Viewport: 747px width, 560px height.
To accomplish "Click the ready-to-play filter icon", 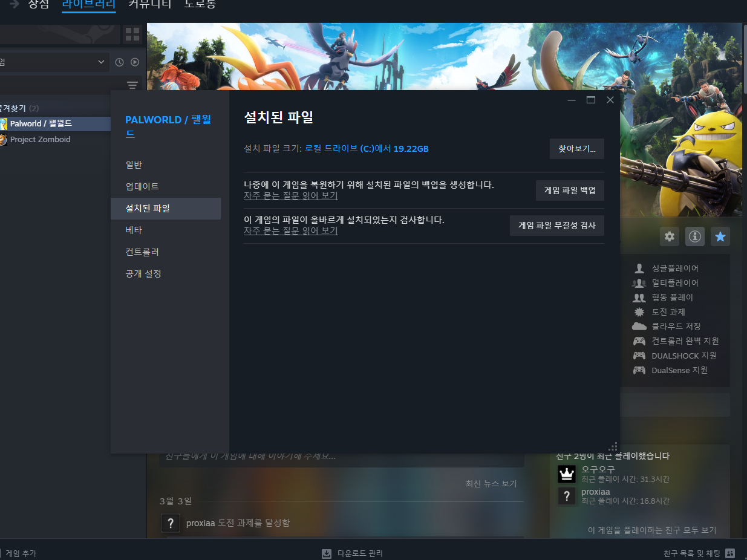I will point(135,62).
